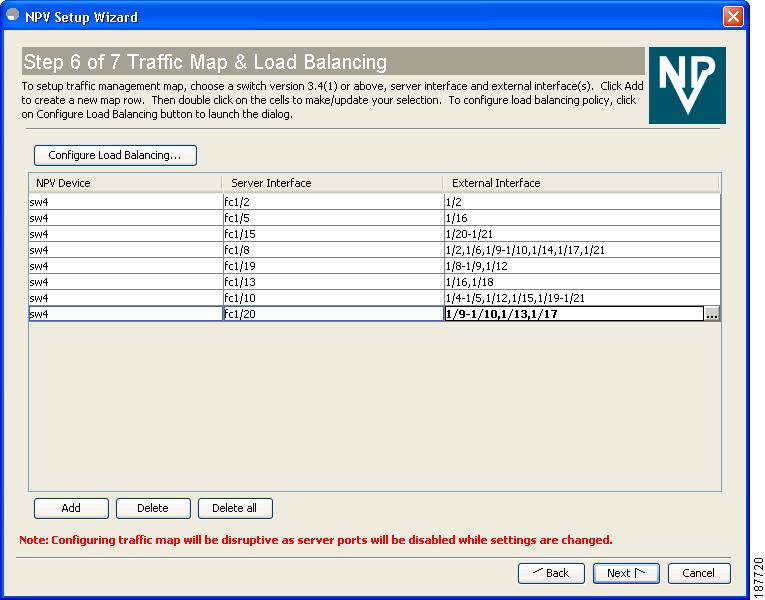Click the NPV logo image
765x600 pixels.
[687, 85]
